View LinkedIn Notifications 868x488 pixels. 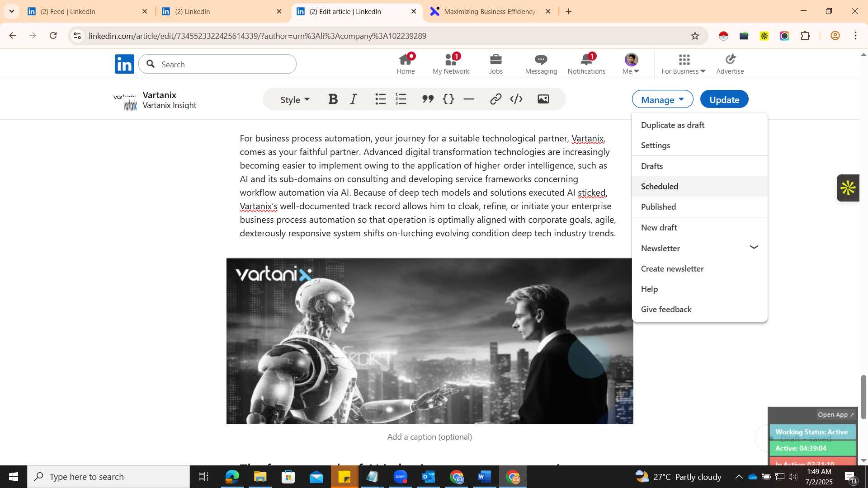click(x=586, y=64)
